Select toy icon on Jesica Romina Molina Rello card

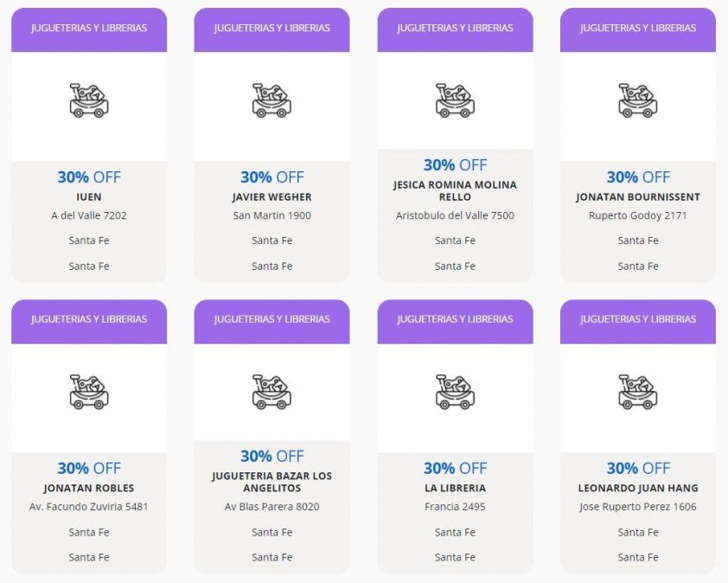tap(455, 100)
